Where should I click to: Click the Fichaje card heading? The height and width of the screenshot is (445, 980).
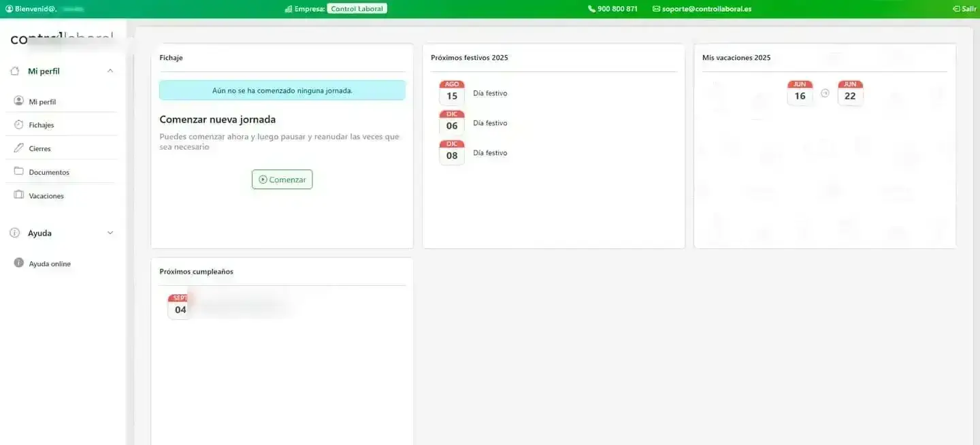click(x=171, y=58)
